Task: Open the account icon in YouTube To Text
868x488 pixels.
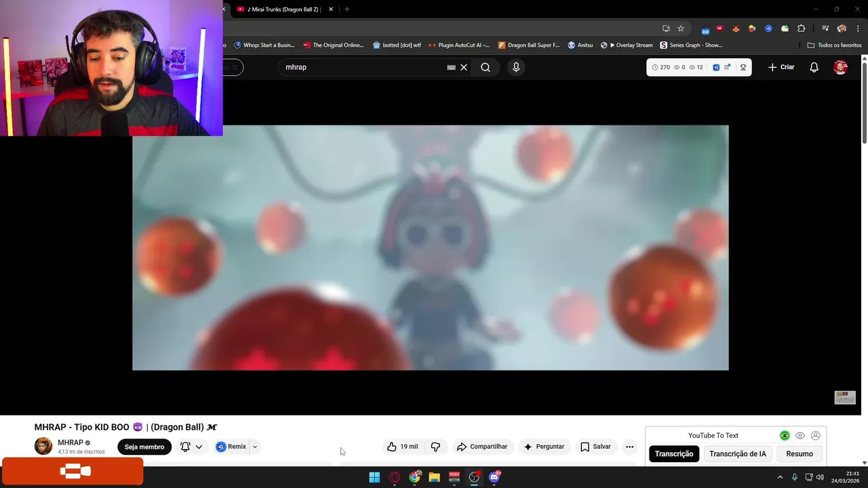Action: [816, 436]
